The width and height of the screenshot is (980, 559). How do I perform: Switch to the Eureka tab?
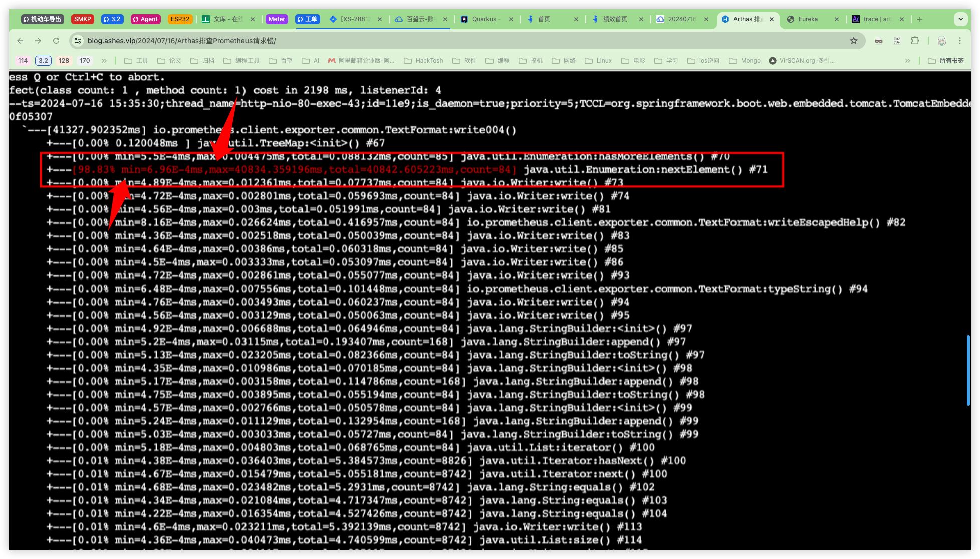(808, 19)
